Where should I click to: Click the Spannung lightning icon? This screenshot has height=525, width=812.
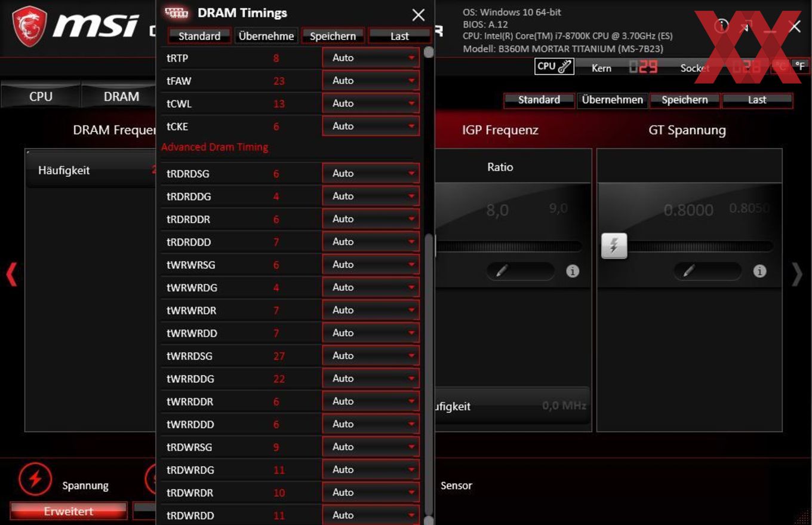tap(35, 479)
